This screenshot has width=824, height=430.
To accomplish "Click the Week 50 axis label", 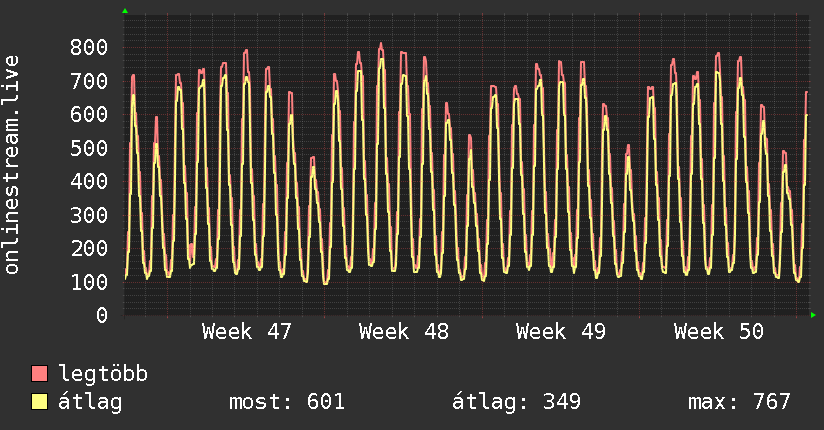I will 718,332.
